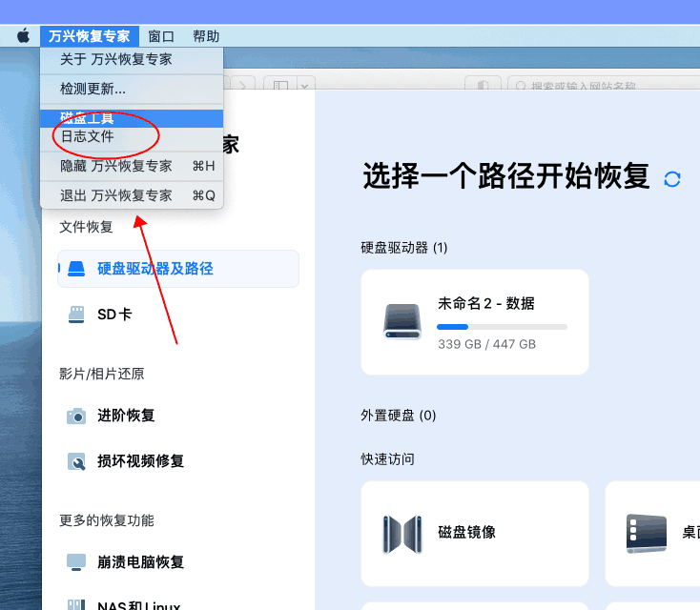Screen dimensions: 700x610
Task: Choose 隐藏 万兴恢复专家 menu entry
Action: tap(132, 166)
